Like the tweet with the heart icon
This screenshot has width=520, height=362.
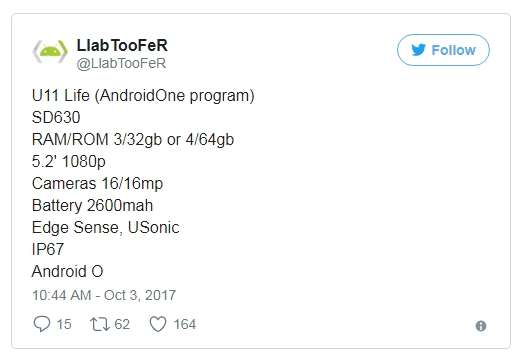(x=158, y=324)
